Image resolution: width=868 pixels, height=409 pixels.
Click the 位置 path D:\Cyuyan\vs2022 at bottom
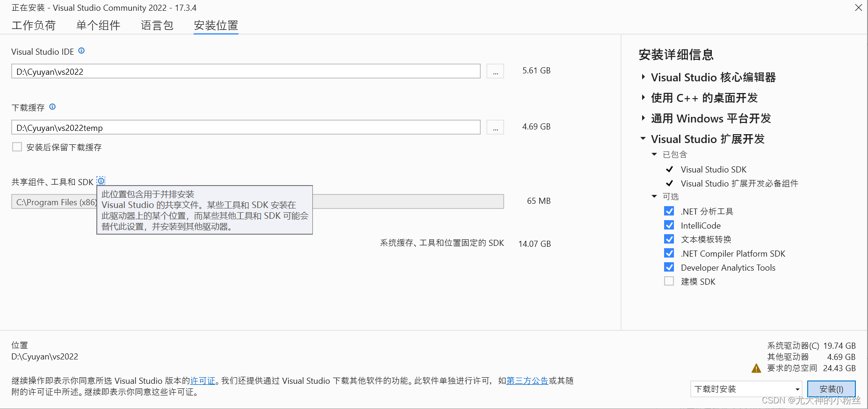[x=45, y=357]
